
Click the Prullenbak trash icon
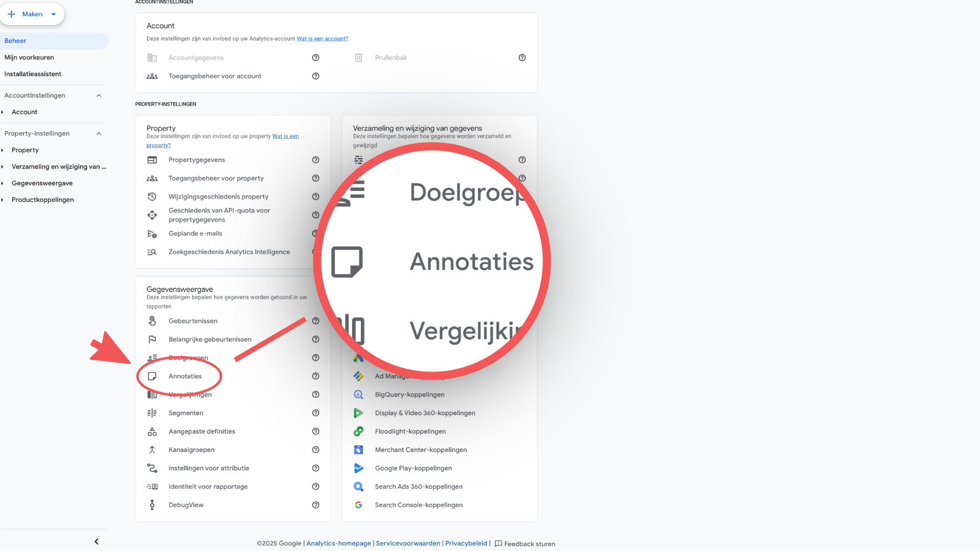point(358,58)
